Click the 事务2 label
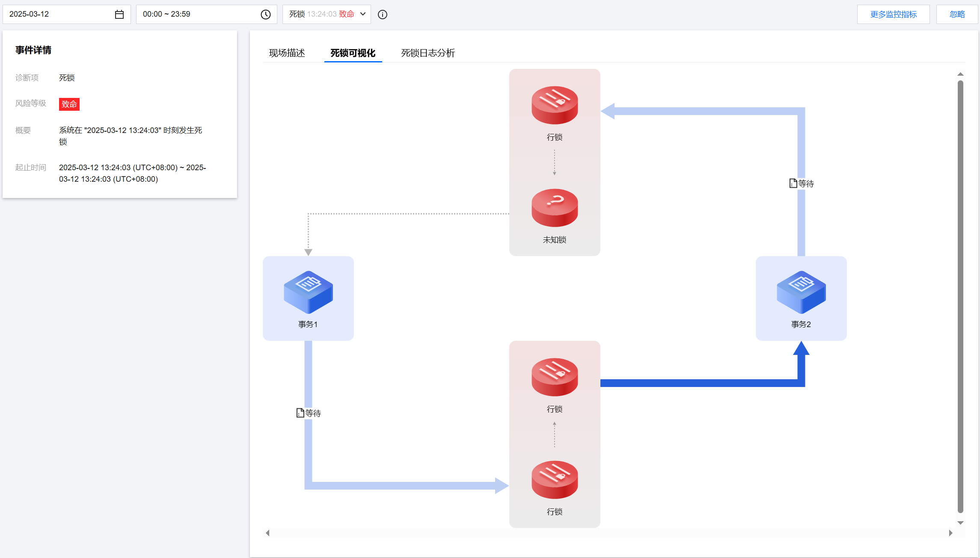 tap(801, 324)
